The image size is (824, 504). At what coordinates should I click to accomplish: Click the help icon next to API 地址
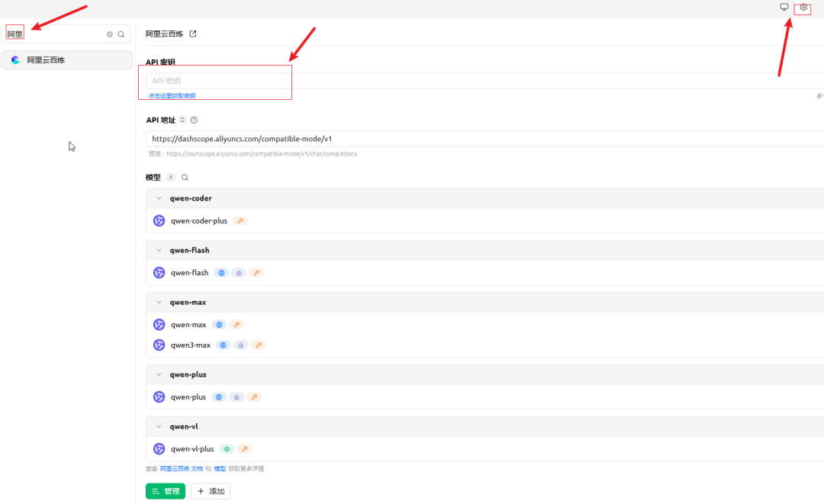point(194,120)
